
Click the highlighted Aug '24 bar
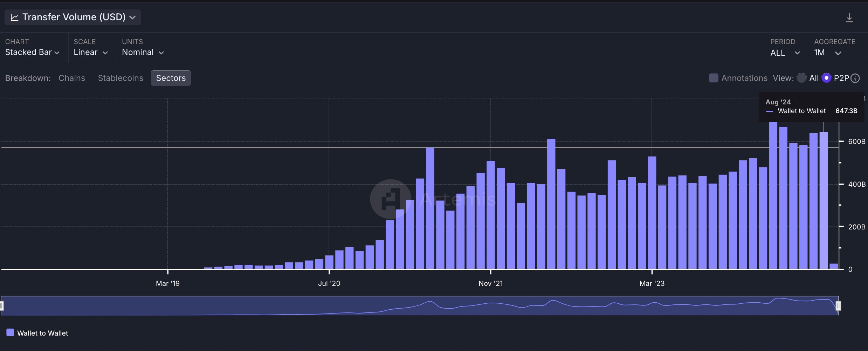click(x=824, y=200)
